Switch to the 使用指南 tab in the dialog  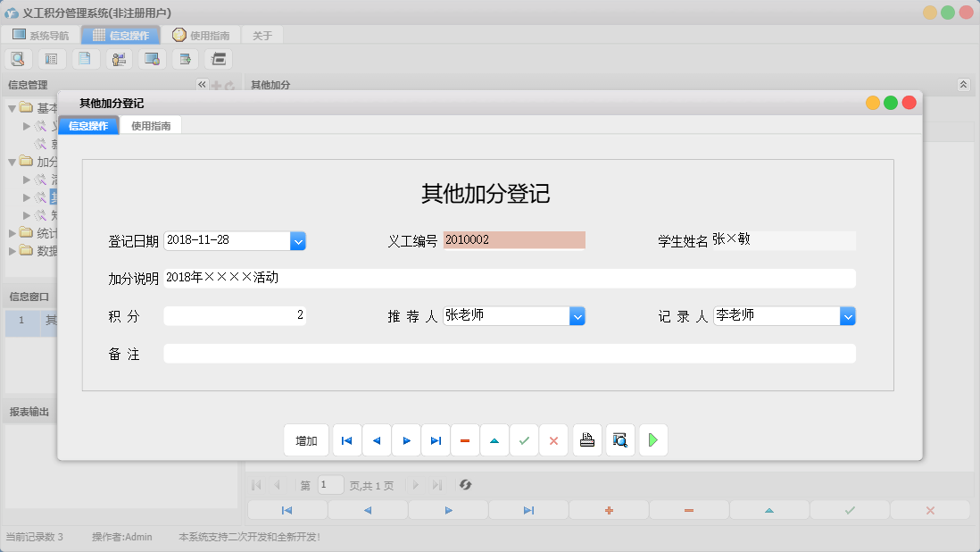151,125
